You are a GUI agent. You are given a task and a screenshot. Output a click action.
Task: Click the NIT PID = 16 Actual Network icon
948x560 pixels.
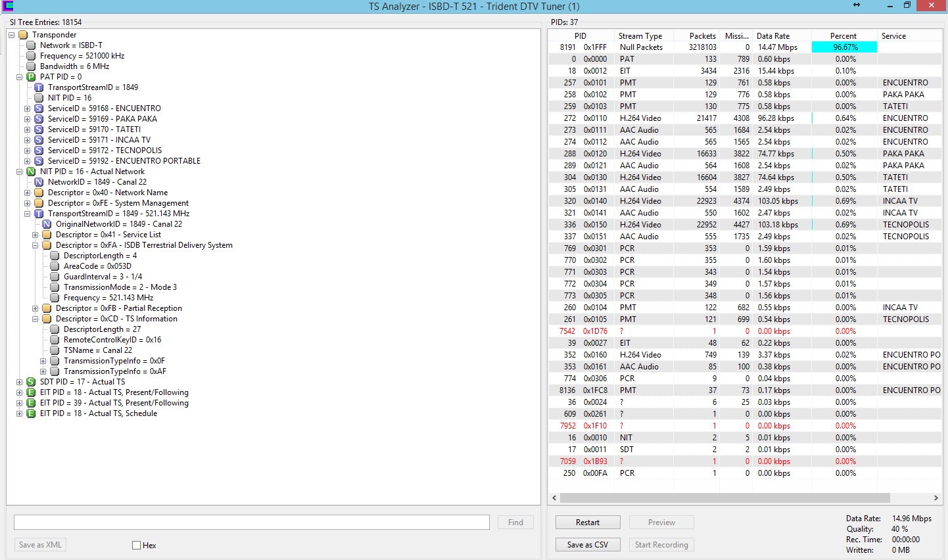click(31, 172)
